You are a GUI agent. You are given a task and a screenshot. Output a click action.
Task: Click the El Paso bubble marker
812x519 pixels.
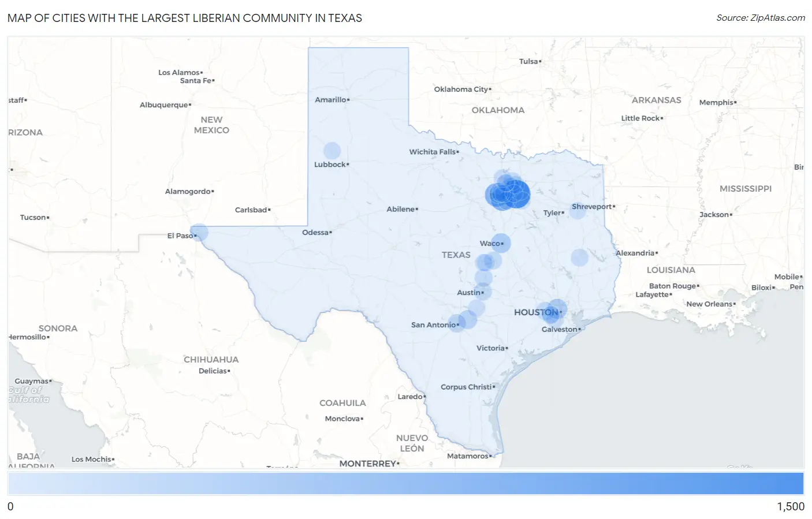point(199,232)
